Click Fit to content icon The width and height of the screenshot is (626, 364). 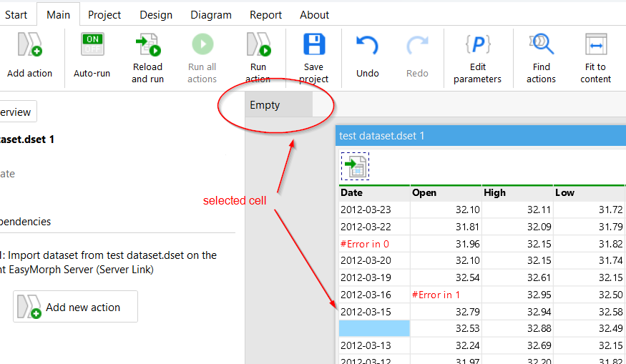[595, 45]
